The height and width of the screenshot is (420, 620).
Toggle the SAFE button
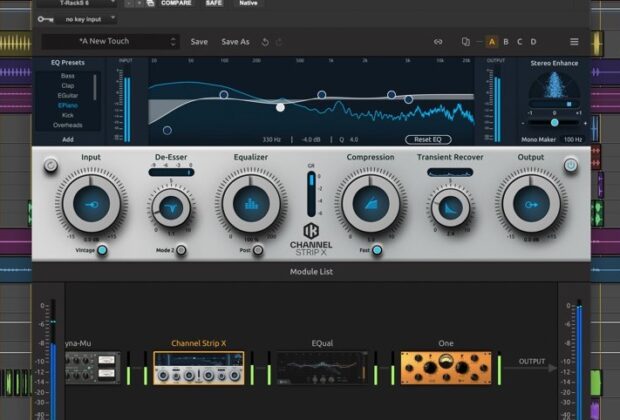pyautogui.click(x=214, y=3)
